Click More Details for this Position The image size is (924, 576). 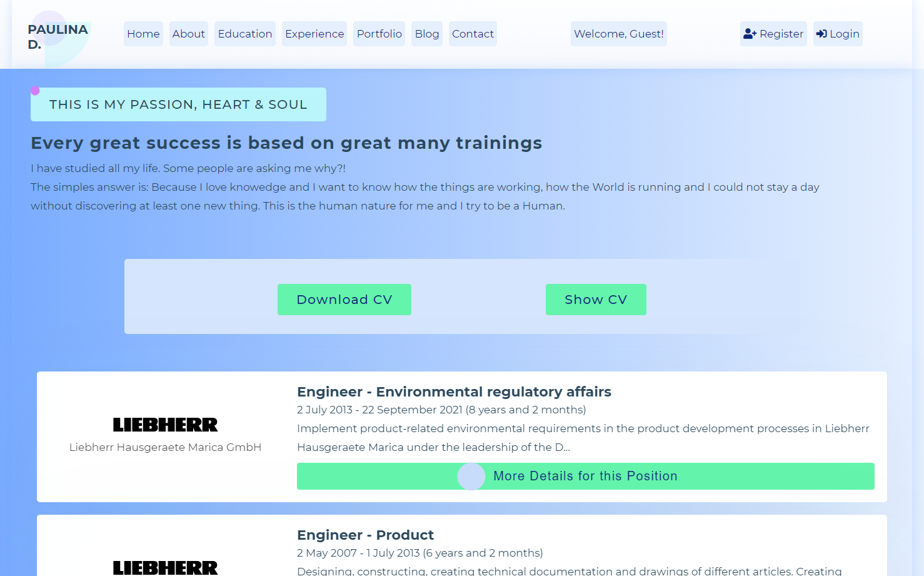585,476
